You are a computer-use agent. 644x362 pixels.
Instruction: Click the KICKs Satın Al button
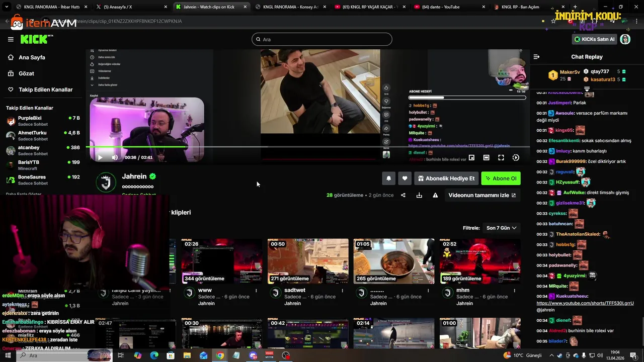595,39
